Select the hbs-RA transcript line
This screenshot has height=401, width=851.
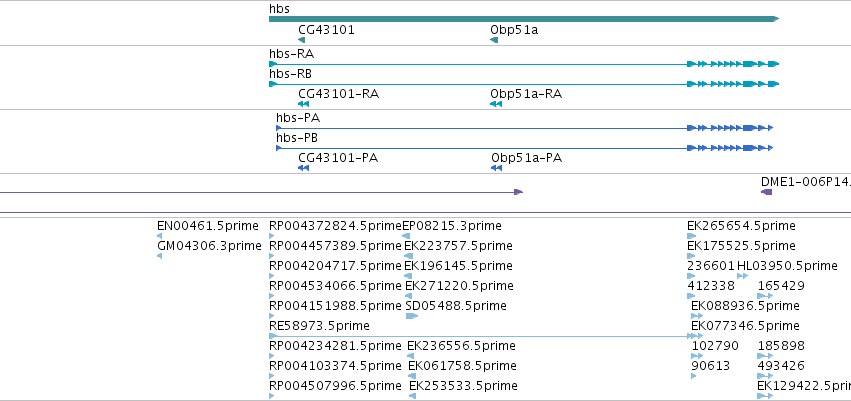524,64
